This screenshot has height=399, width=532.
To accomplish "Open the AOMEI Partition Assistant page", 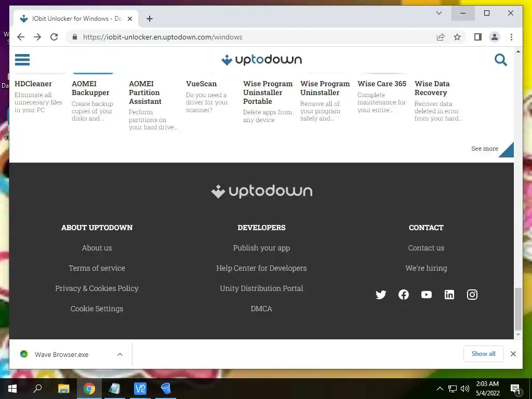I will tap(145, 92).
